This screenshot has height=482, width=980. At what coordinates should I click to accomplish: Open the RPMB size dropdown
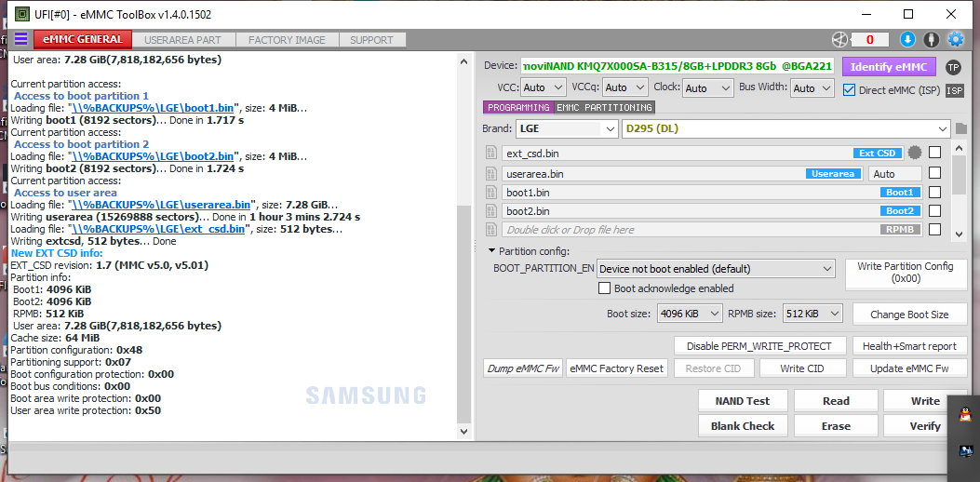pyautogui.click(x=812, y=314)
